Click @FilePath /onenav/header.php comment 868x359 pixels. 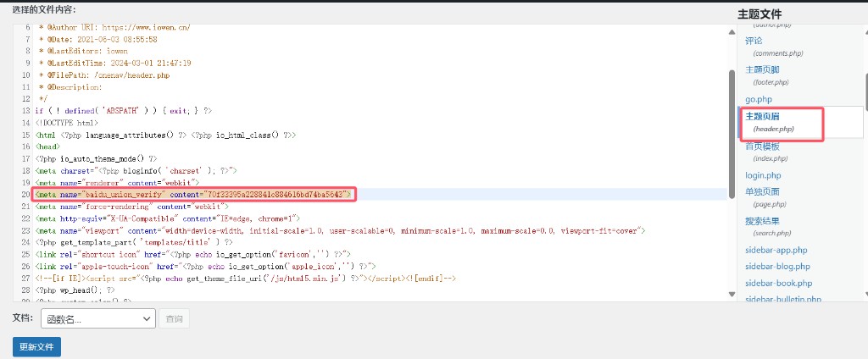[x=104, y=75]
